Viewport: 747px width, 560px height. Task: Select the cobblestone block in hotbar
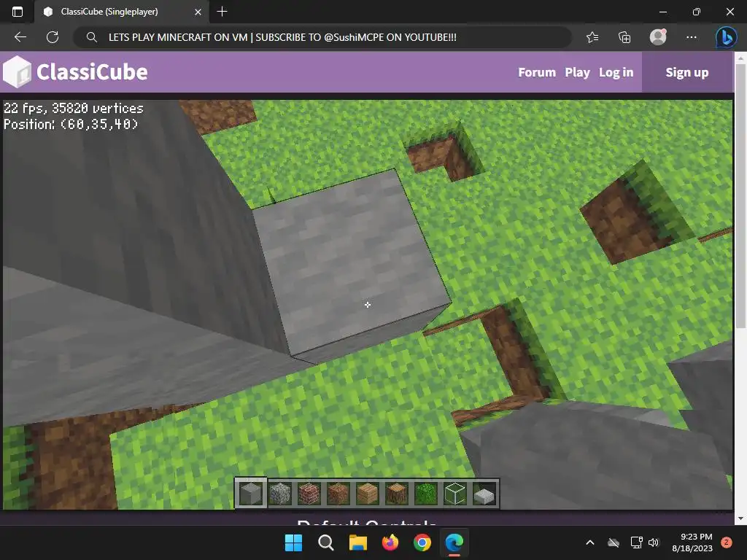[279, 494]
